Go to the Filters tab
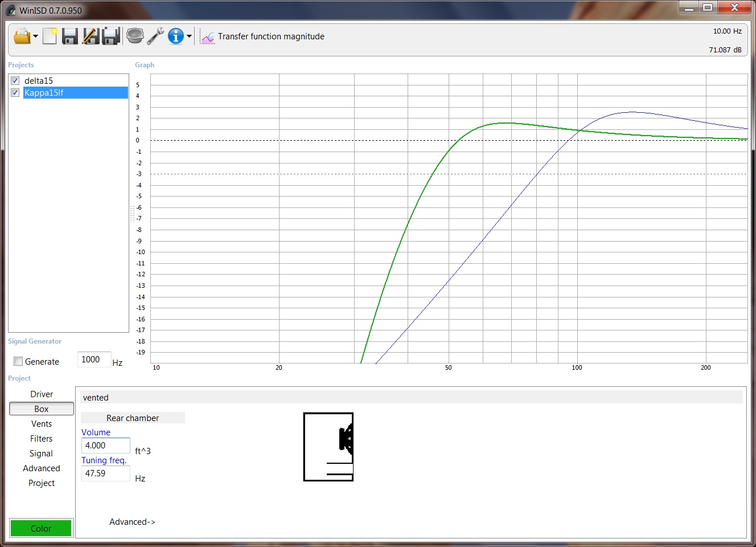This screenshot has width=756, height=547. 42,439
